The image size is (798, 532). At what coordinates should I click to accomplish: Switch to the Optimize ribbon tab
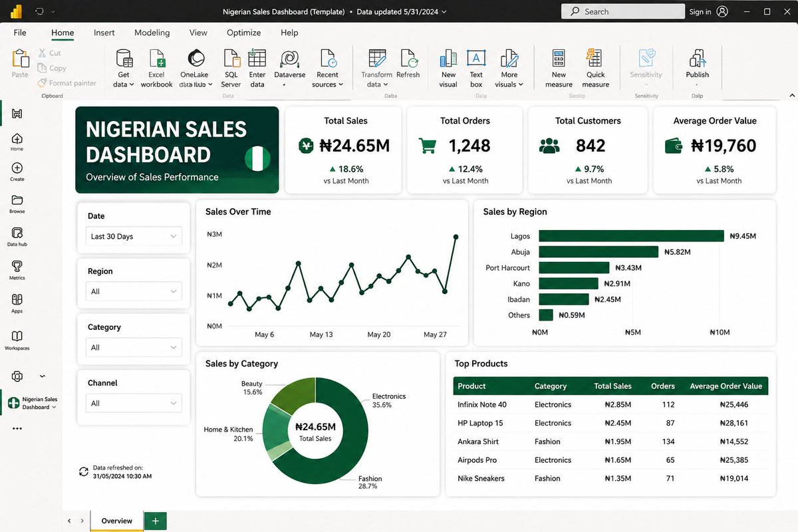(x=244, y=33)
